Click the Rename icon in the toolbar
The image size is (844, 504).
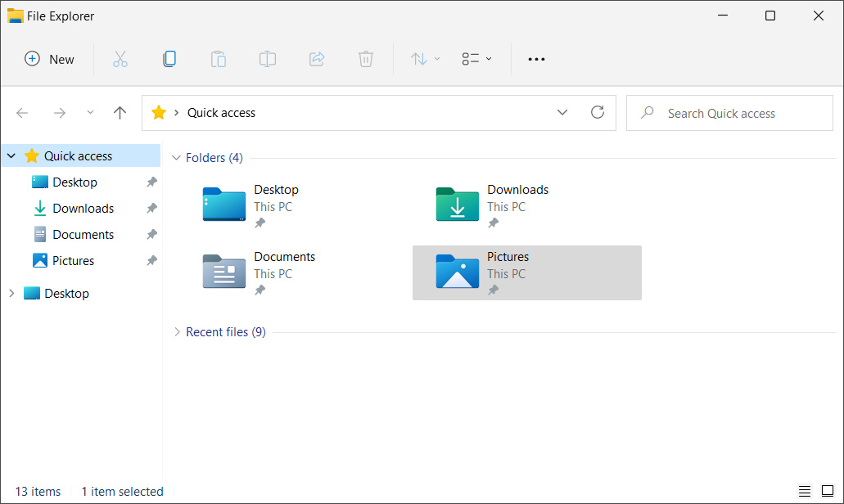268,59
